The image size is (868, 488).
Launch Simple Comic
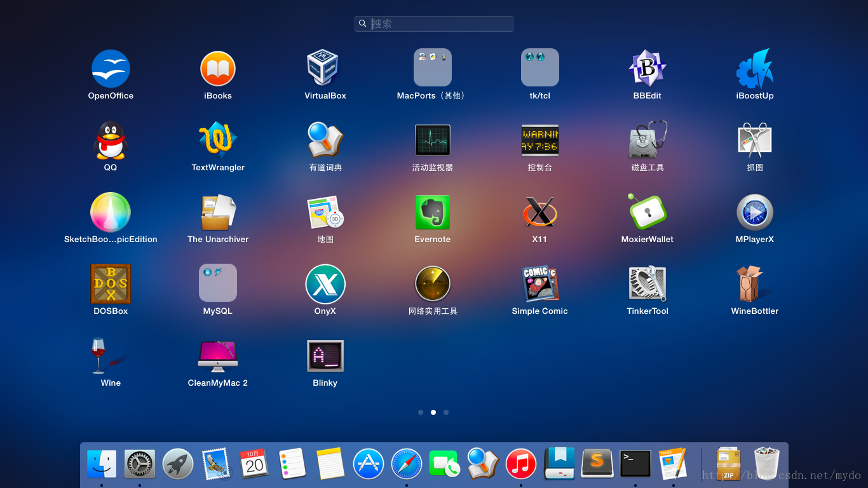540,283
